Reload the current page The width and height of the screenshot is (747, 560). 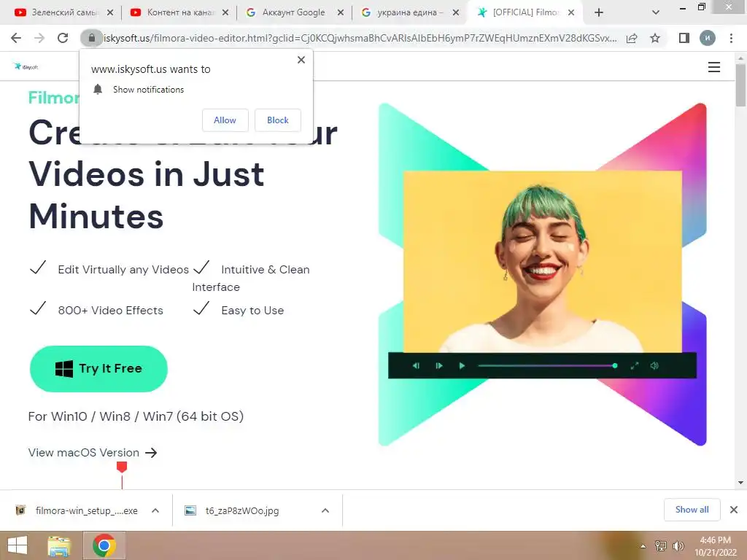coord(63,38)
